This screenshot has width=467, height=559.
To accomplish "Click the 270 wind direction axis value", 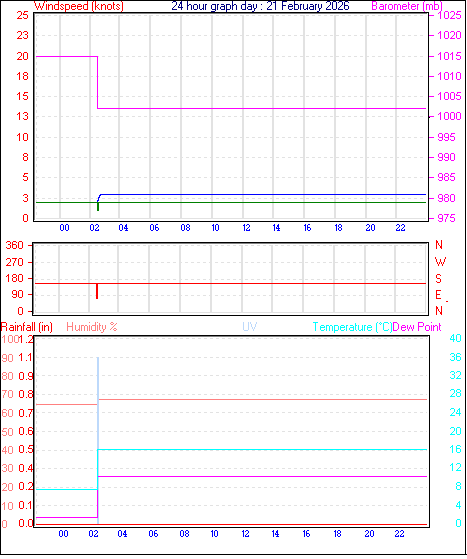I will pyautogui.click(x=14, y=262).
